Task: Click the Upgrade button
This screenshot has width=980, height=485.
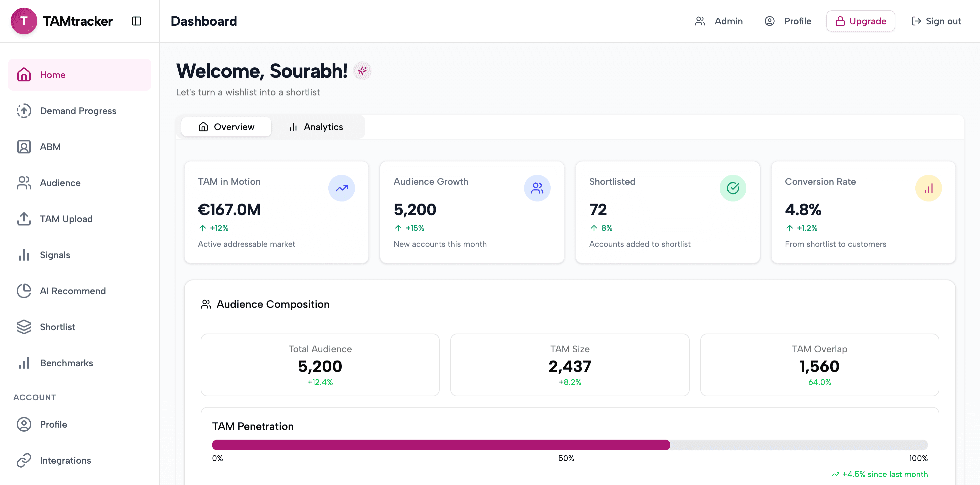Action: click(861, 21)
